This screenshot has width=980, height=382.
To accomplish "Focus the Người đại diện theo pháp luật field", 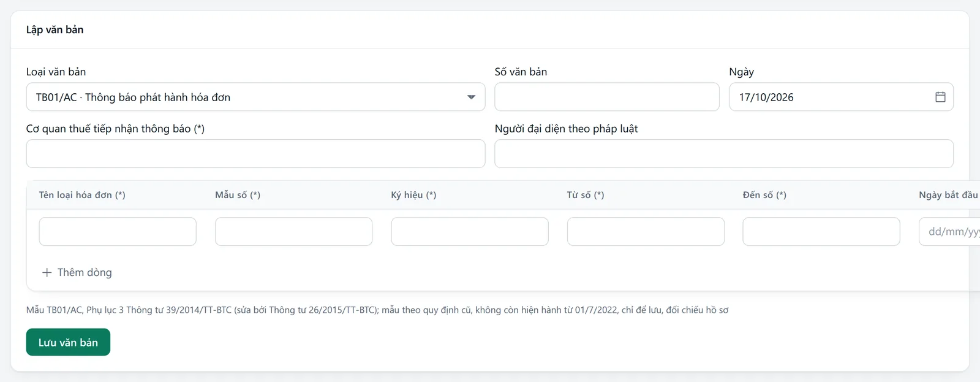I will pos(724,154).
